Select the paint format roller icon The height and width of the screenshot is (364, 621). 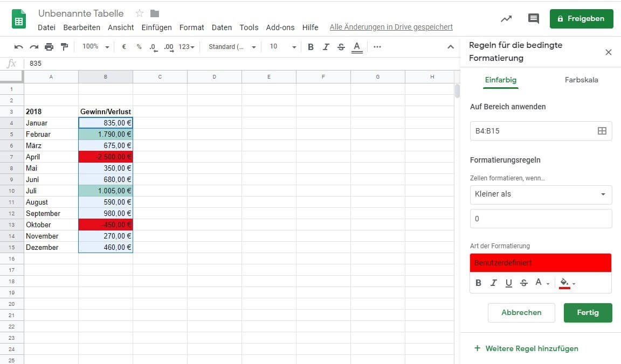pos(64,47)
